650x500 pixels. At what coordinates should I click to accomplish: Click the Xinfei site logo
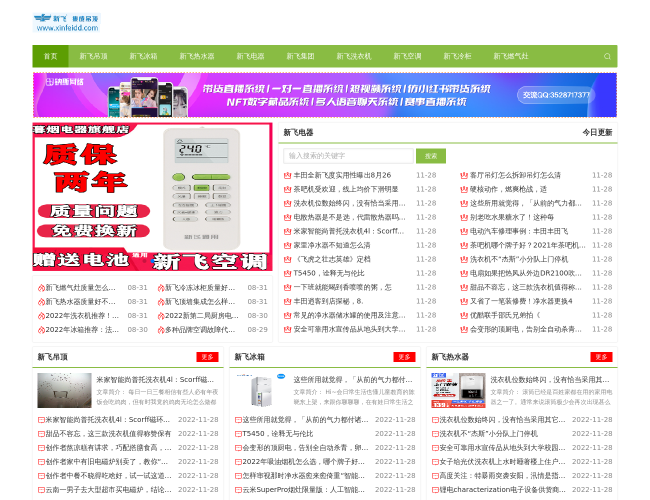[x=66, y=22]
